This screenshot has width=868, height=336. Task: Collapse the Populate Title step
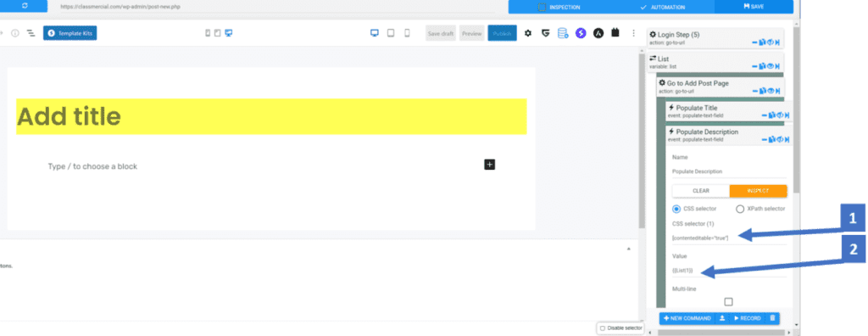click(764, 115)
